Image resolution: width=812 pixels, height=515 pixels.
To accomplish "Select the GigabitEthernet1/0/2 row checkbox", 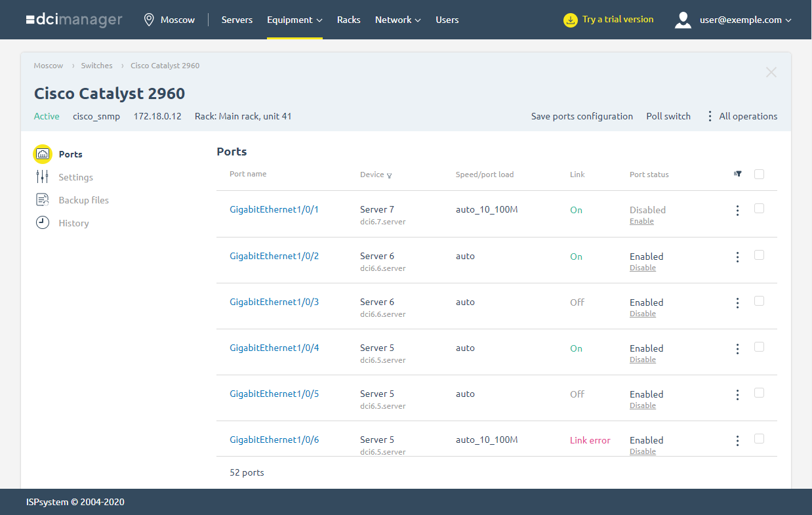I will pos(759,255).
